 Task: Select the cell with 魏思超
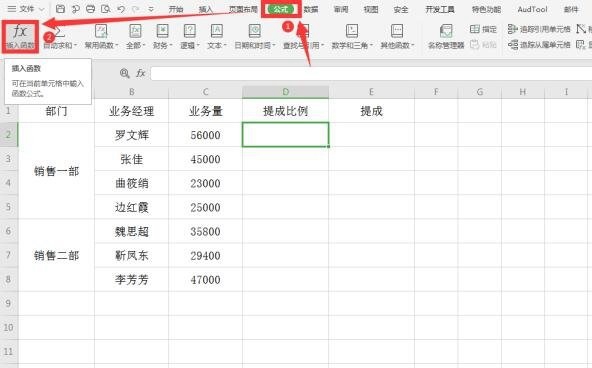click(x=132, y=231)
